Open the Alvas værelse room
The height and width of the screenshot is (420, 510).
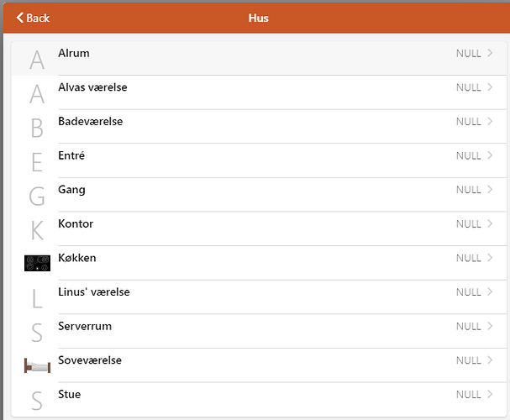[92, 87]
